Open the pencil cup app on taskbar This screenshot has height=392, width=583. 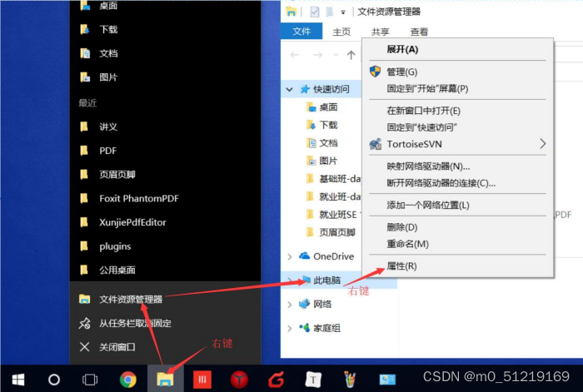coord(350,380)
